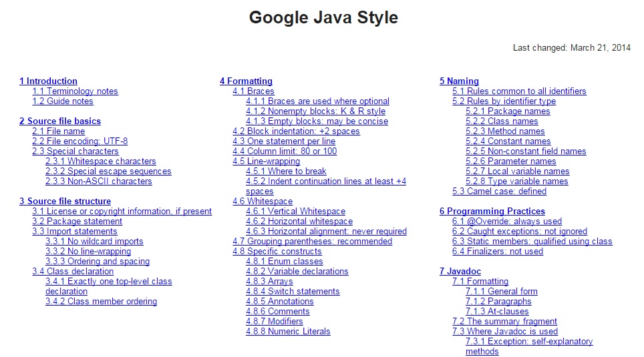The height and width of the screenshot is (357, 644).
Task: Click the 7 Javadoc heading link
Action: pyautogui.click(x=462, y=272)
